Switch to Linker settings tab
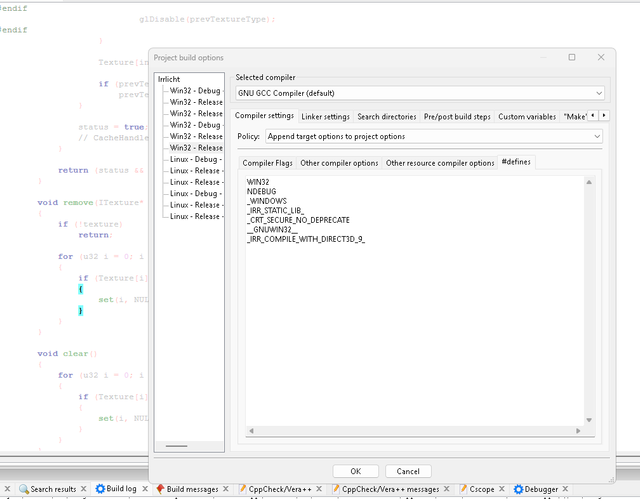Image resolution: width=640 pixels, height=502 pixels. [x=325, y=117]
